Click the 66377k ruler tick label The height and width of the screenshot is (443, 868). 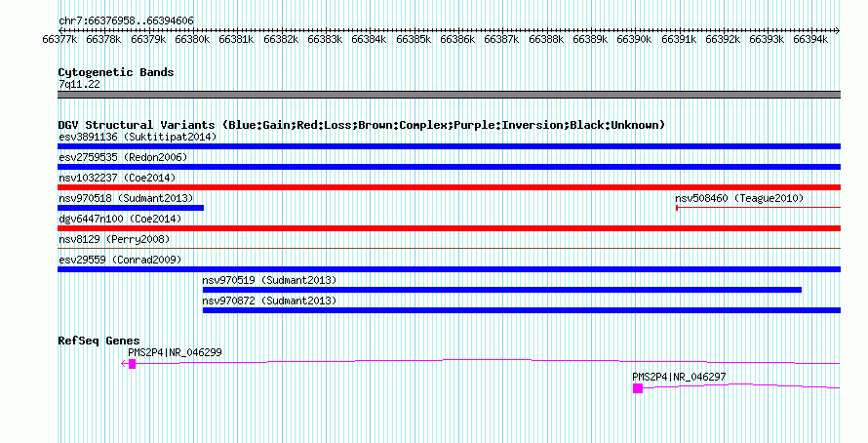coord(59,40)
